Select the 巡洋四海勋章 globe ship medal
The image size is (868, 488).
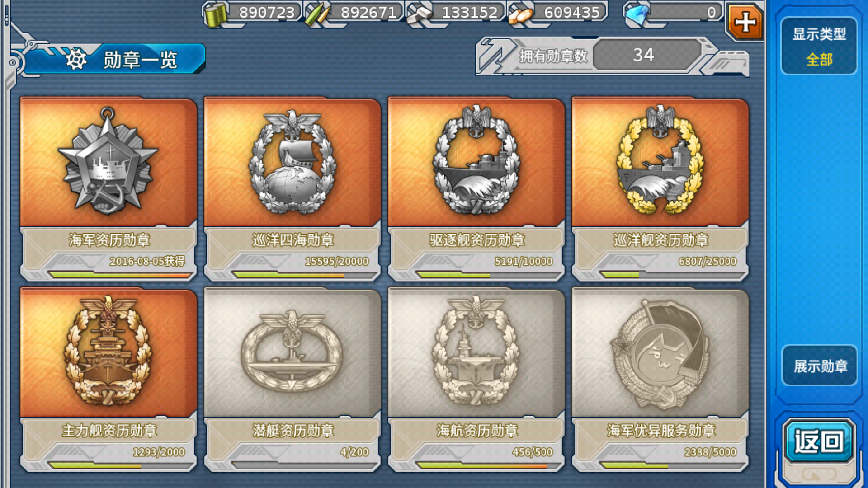coord(292,188)
